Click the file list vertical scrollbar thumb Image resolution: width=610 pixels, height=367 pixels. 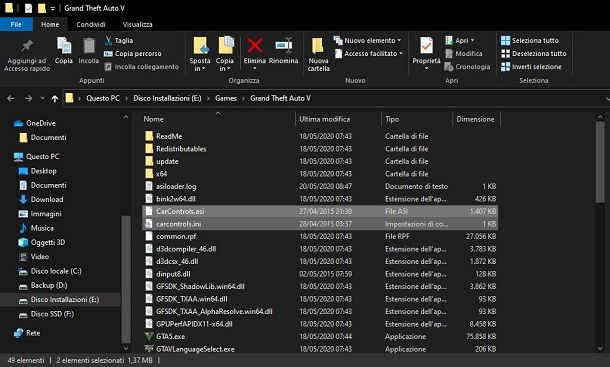600,162
